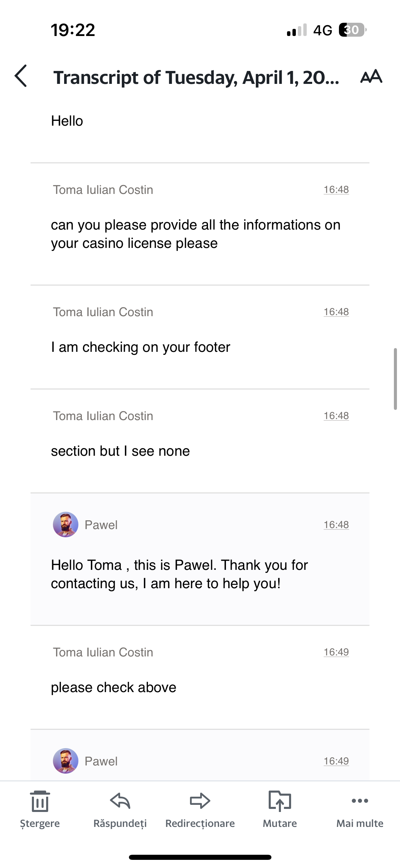
Task: Tap the back arrow icon
Action: [x=21, y=76]
